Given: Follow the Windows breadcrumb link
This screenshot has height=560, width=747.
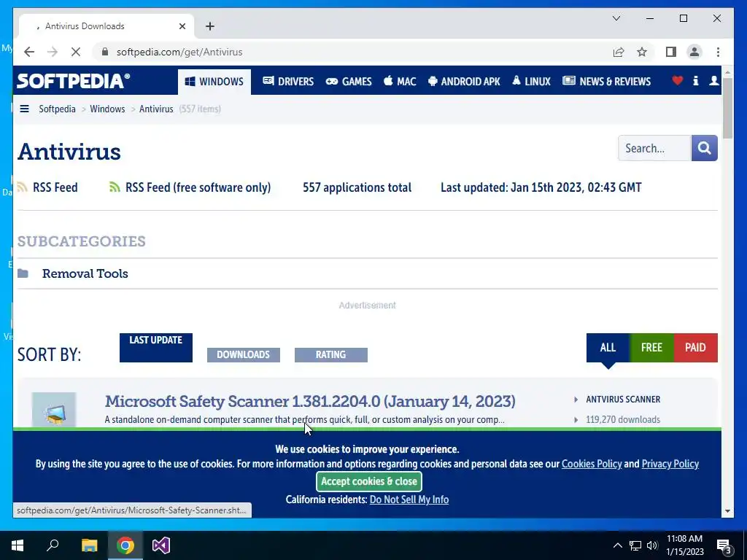Looking at the screenshot, I should tap(107, 109).
